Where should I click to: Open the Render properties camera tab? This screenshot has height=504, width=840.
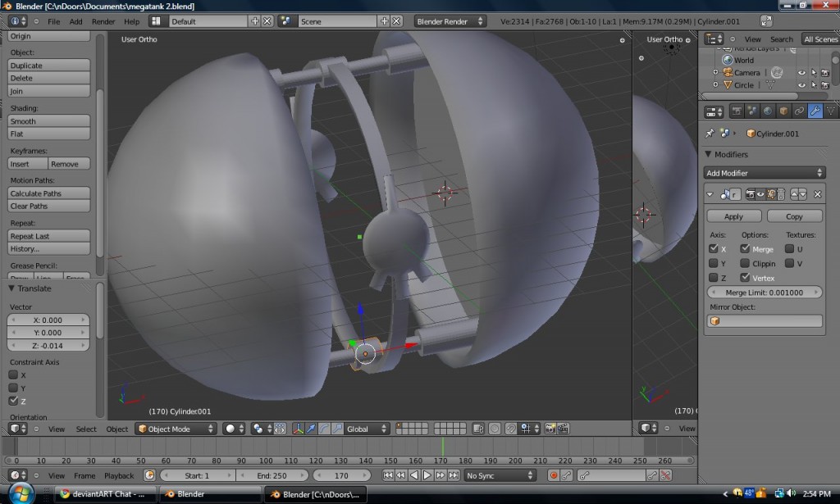tap(737, 111)
